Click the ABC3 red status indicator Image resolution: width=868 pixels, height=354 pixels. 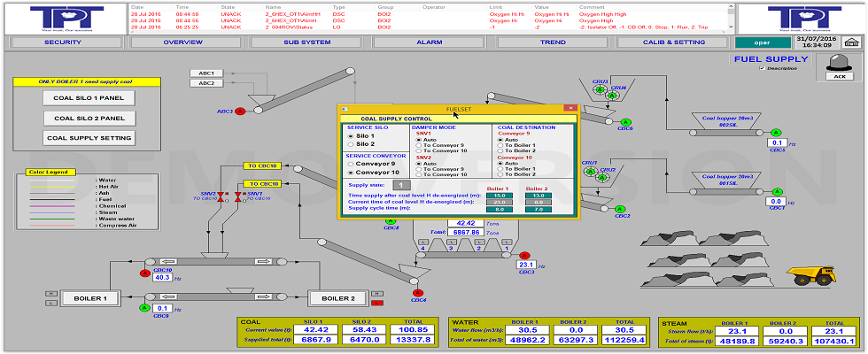tap(240, 112)
